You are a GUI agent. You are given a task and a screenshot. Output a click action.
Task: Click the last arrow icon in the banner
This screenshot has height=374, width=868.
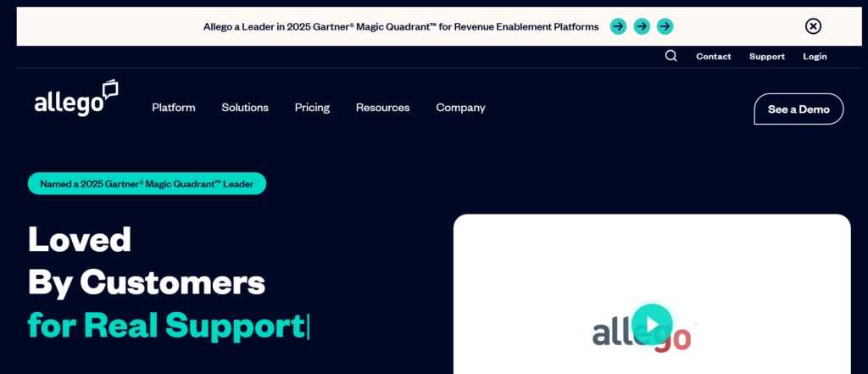coord(665,26)
